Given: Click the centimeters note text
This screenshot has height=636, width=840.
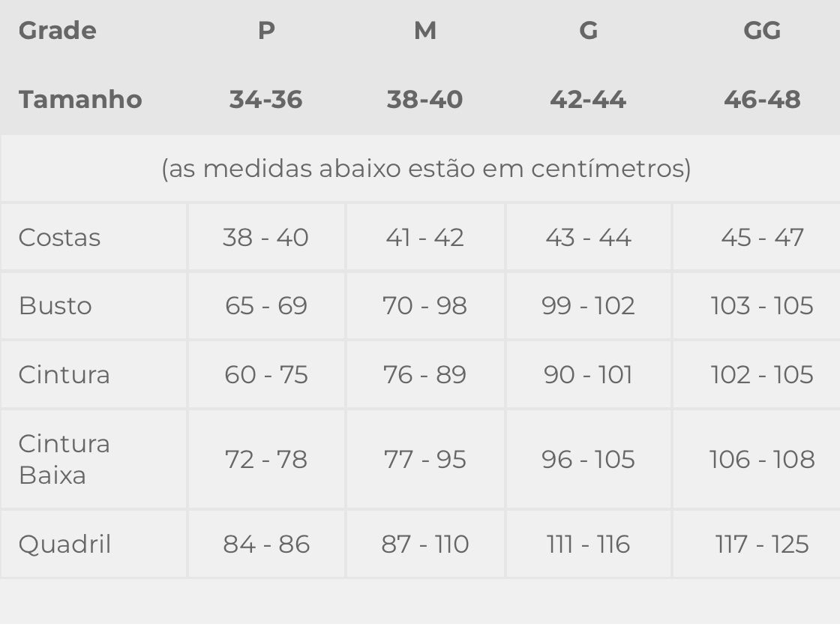Looking at the screenshot, I should [x=426, y=169].
